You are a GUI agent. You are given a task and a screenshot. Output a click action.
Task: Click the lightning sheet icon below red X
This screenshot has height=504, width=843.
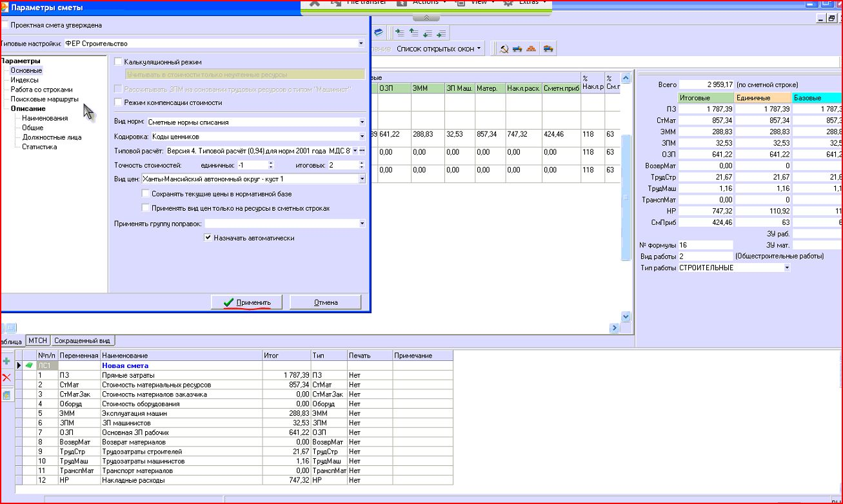6,395
